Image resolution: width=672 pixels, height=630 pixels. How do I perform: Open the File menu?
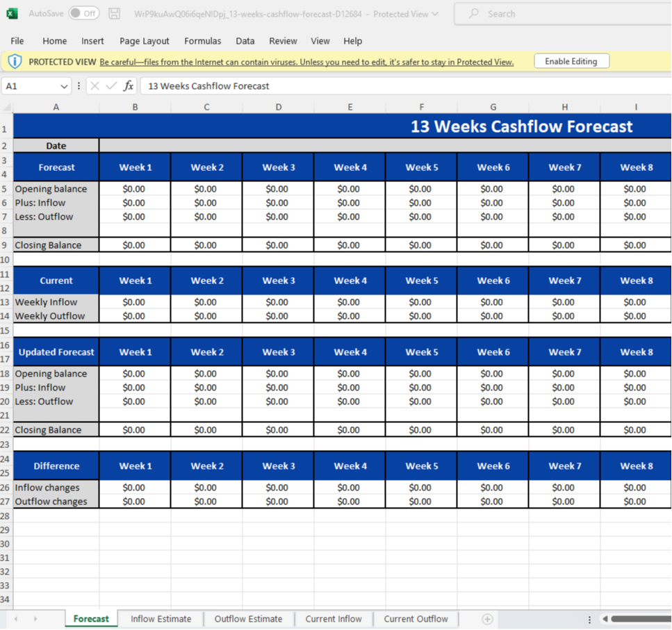(17, 41)
